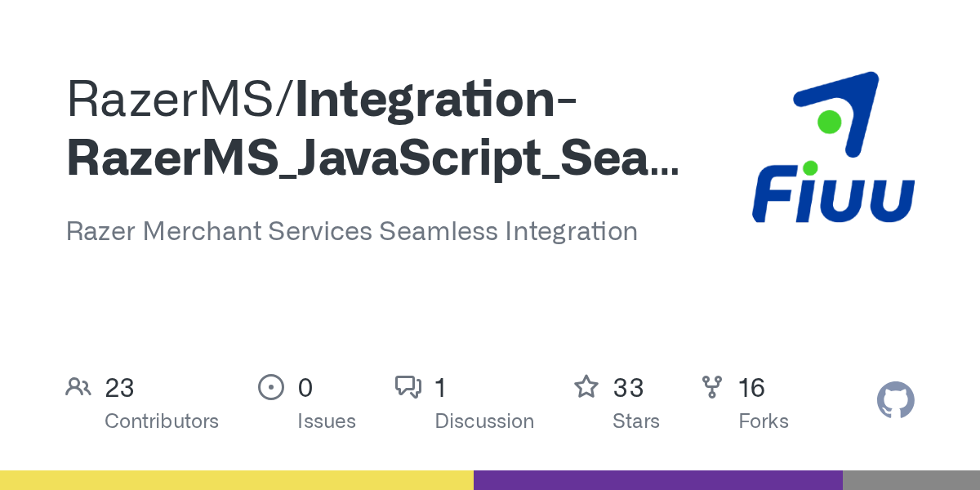Click the purple language bar segment

(657, 480)
